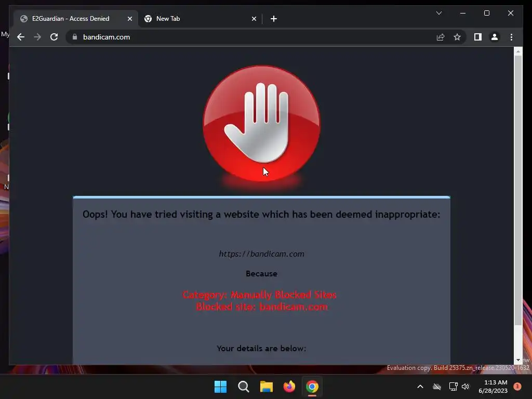Open the Chrome side panel

pos(478,37)
